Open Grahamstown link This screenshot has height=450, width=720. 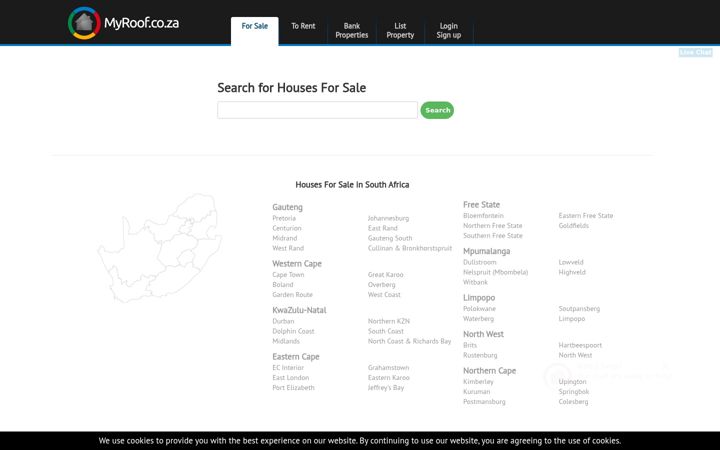tap(388, 367)
